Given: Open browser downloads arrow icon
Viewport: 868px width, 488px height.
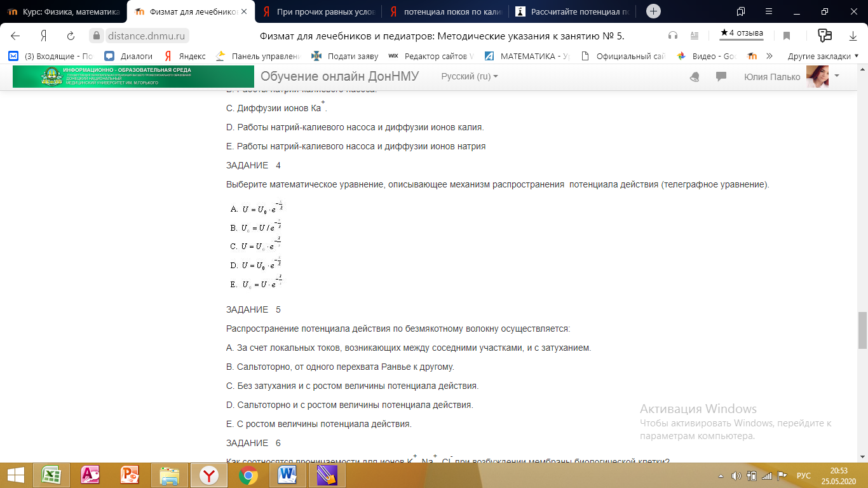Looking at the screenshot, I should click(x=853, y=36).
